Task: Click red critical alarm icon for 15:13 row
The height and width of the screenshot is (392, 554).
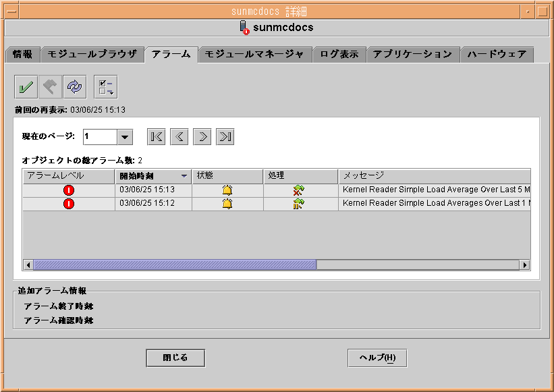Action: click(69, 190)
